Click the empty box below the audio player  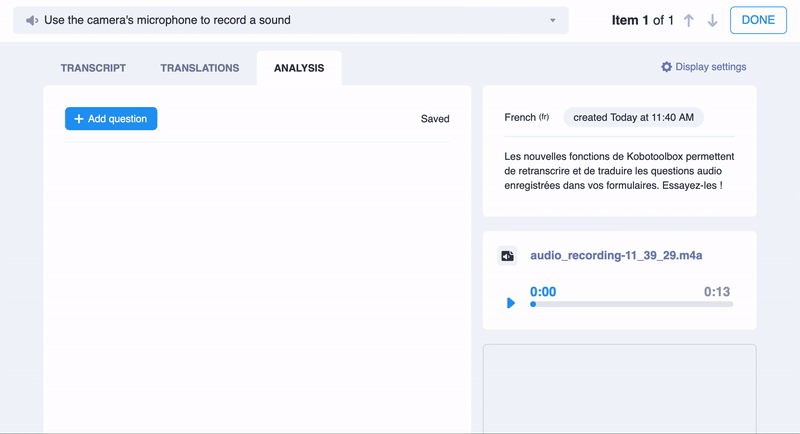619,388
